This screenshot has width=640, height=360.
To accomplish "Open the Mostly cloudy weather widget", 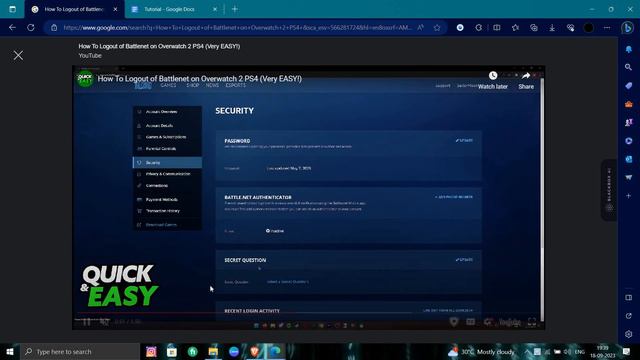I will click(481, 351).
